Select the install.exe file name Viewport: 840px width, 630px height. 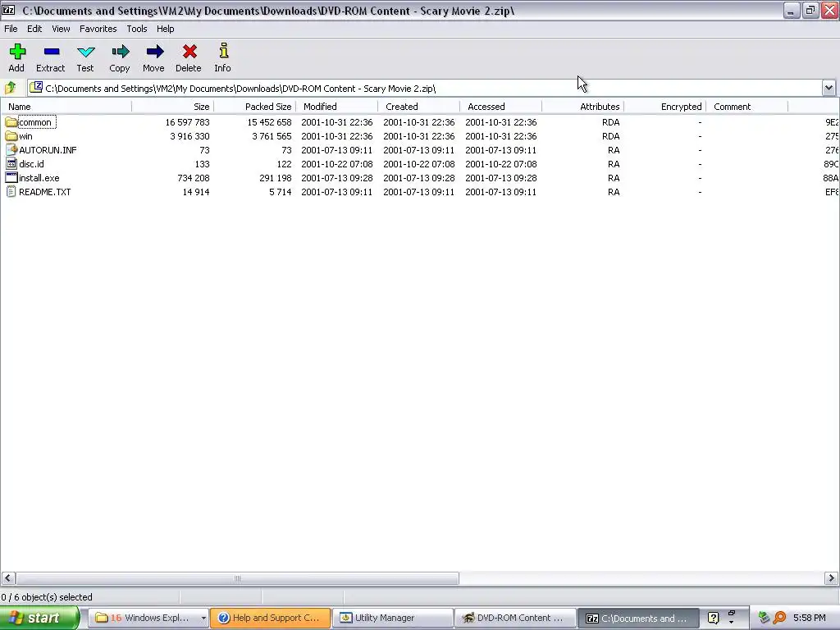click(39, 178)
